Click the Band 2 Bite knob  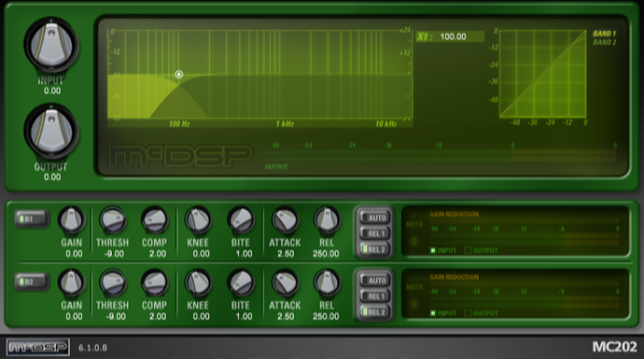click(241, 283)
